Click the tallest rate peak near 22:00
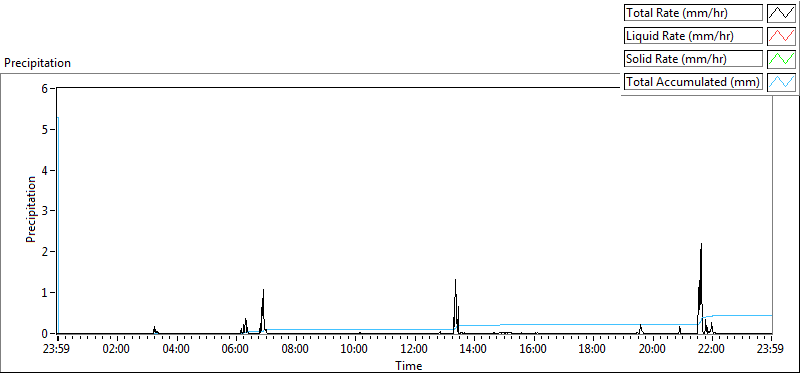The height and width of the screenshot is (373, 800). (x=702, y=244)
